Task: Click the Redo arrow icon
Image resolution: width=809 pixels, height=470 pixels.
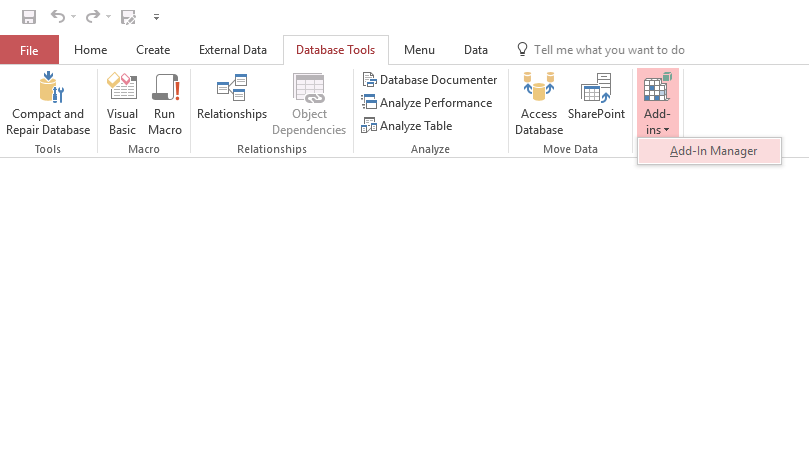Action: point(93,17)
